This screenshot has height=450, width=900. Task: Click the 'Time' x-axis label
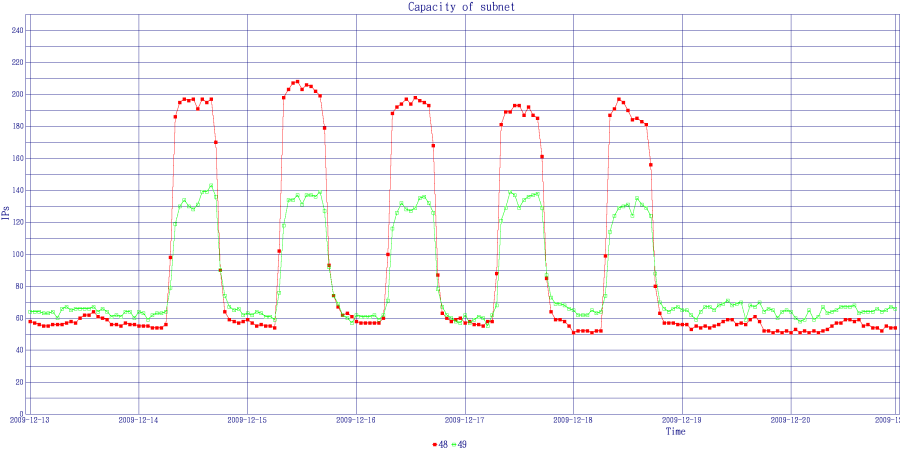tap(675, 432)
